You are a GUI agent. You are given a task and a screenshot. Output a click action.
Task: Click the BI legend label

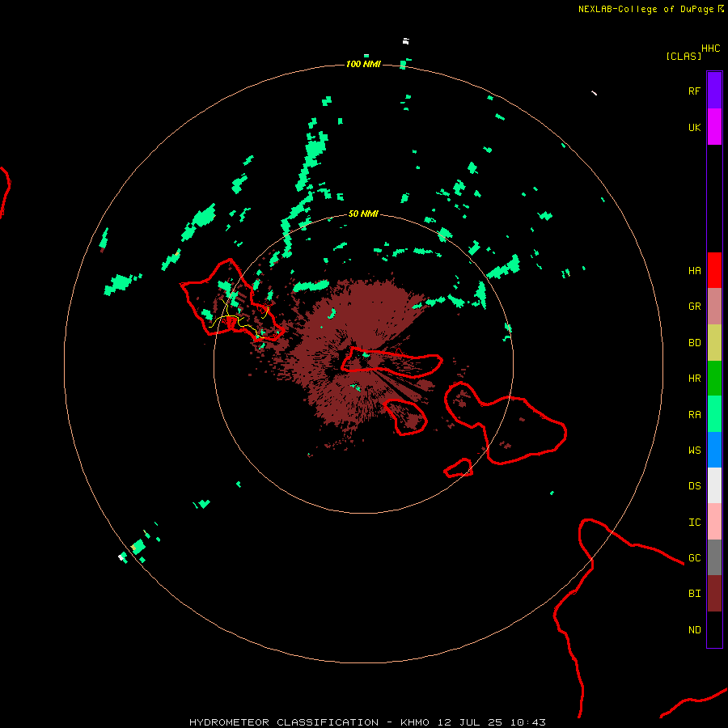coord(694,594)
